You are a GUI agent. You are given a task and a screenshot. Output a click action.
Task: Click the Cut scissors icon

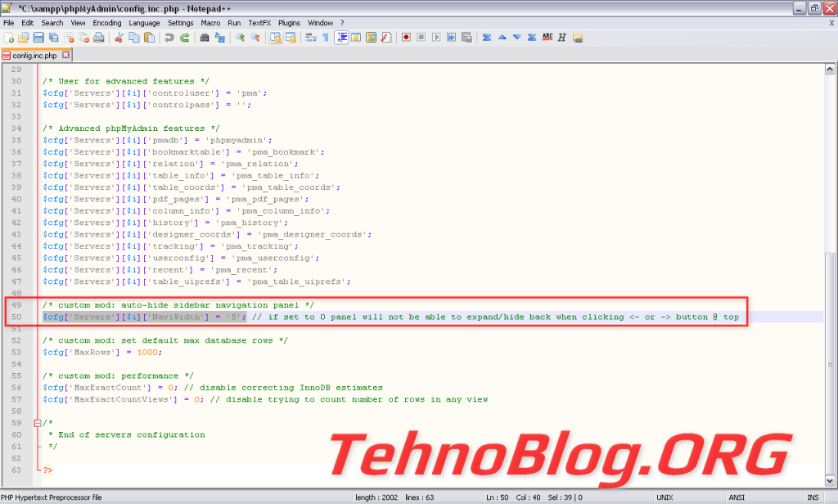[x=119, y=38]
